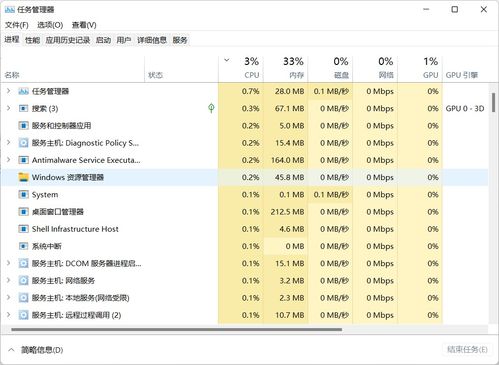
Task: Click the horizontal scrollbar thumb
Action: tap(177, 330)
